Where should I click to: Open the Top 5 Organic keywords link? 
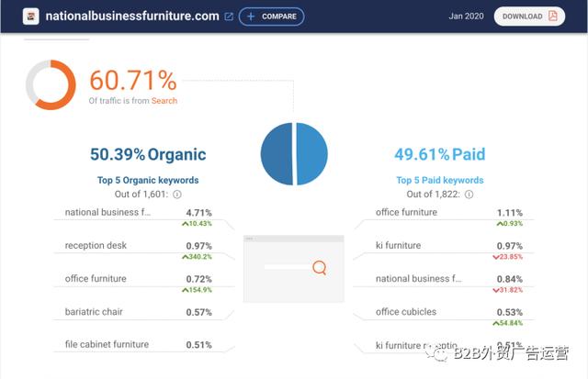[148, 180]
